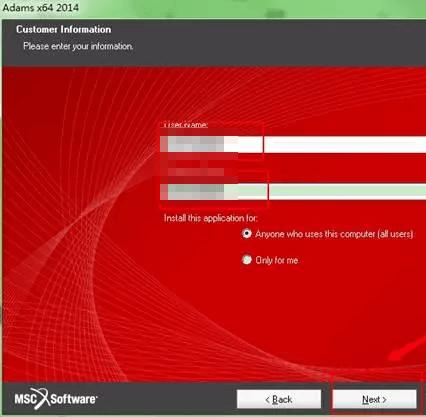Select Anyone who uses this computer option
The image size is (426, 417).
pos(247,234)
